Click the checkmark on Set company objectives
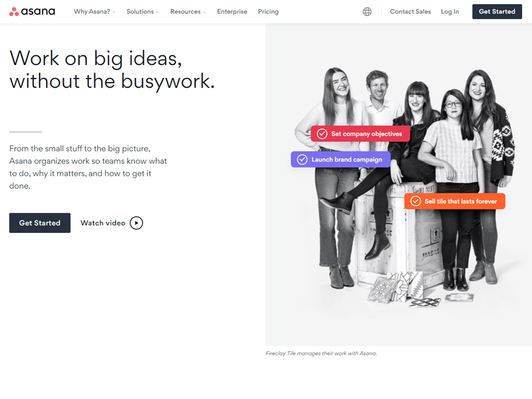532x399 pixels. 322,134
